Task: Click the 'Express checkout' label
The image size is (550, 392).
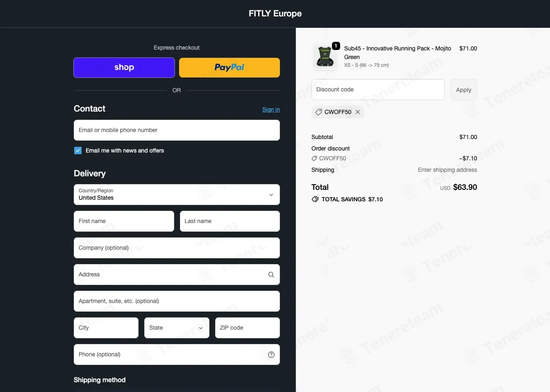Action: coord(177,48)
